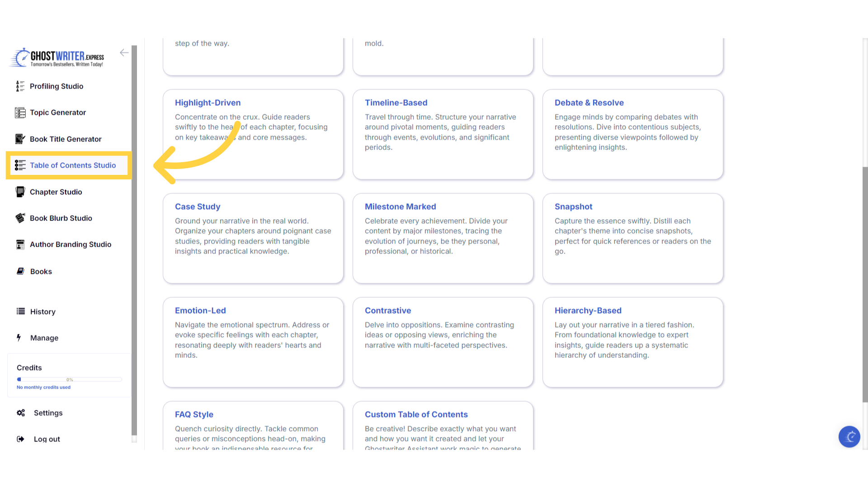Click the Log out icon
868x488 pixels.
20,439
